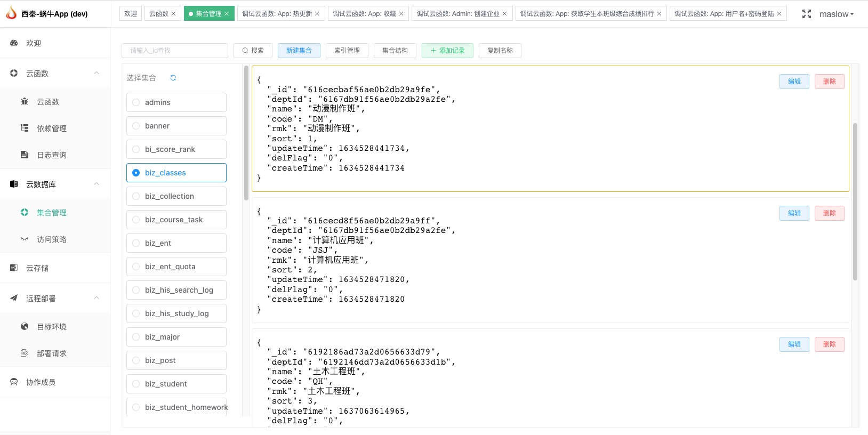Click the 部署请求 icon
This screenshot has height=435, width=868.
(25, 353)
